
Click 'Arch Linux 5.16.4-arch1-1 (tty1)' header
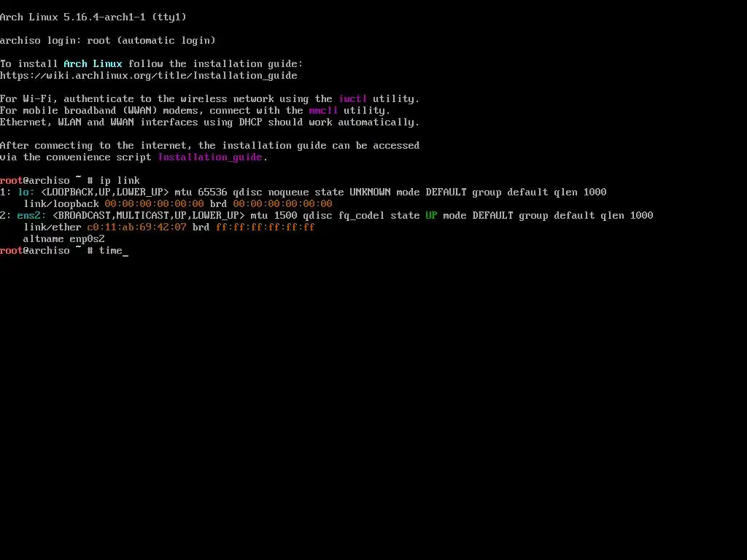click(x=93, y=17)
